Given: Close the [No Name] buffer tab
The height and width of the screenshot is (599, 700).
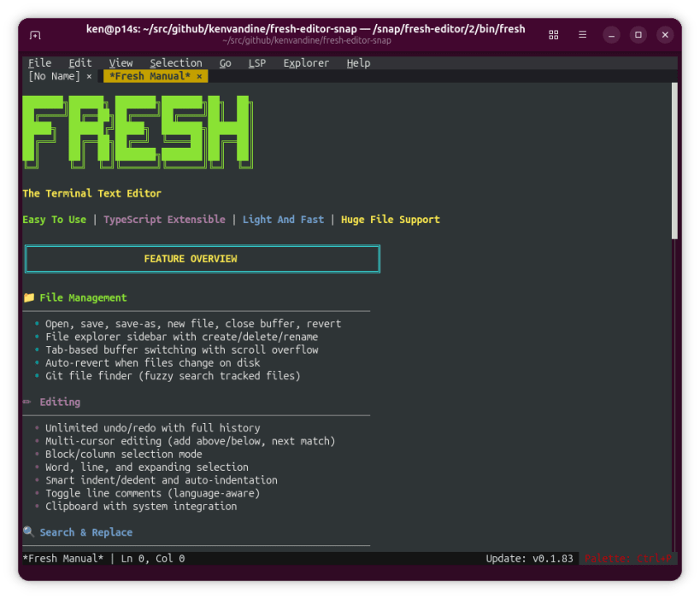Looking at the screenshot, I should (x=89, y=76).
